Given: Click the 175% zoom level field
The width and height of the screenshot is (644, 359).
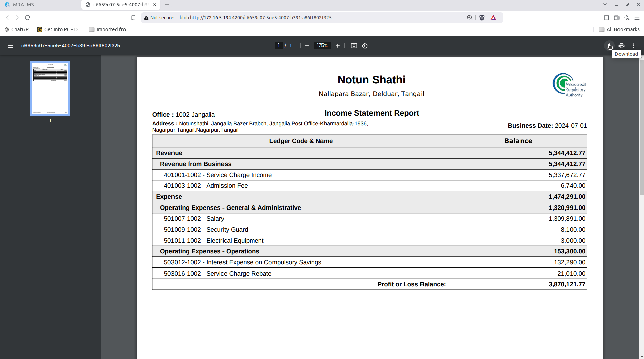Looking at the screenshot, I should tap(322, 46).
